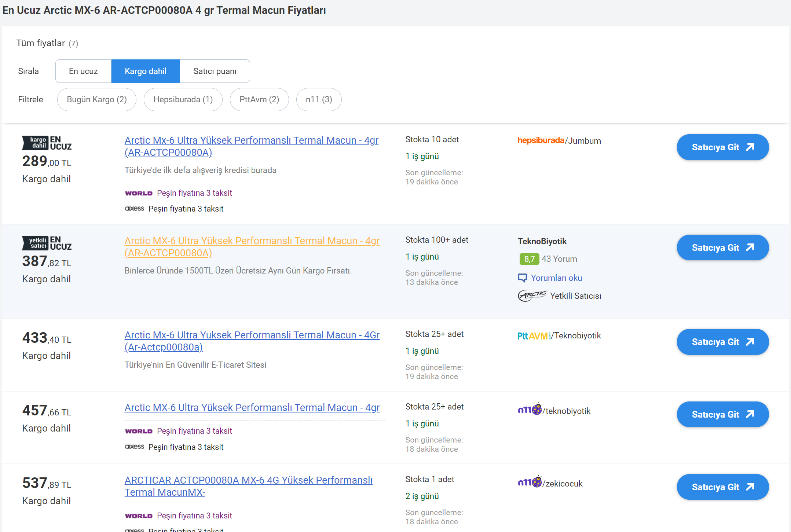This screenshot has height=532, width=791.
Task: Click the n11 logo beside teknobiyotik
Action: [530, 410]
